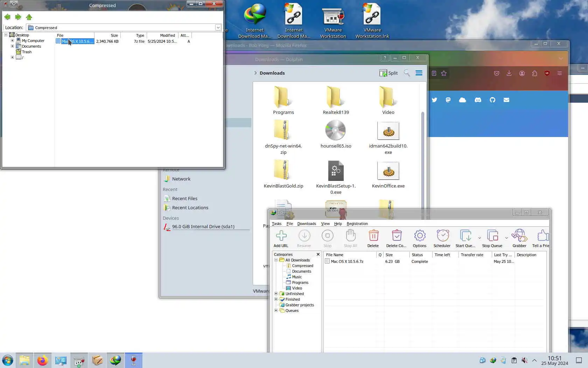Image resolution: width=588 pixels, height=368 pixels.
Task: Select the hounsell65.iso disc image
Action: 336,134
